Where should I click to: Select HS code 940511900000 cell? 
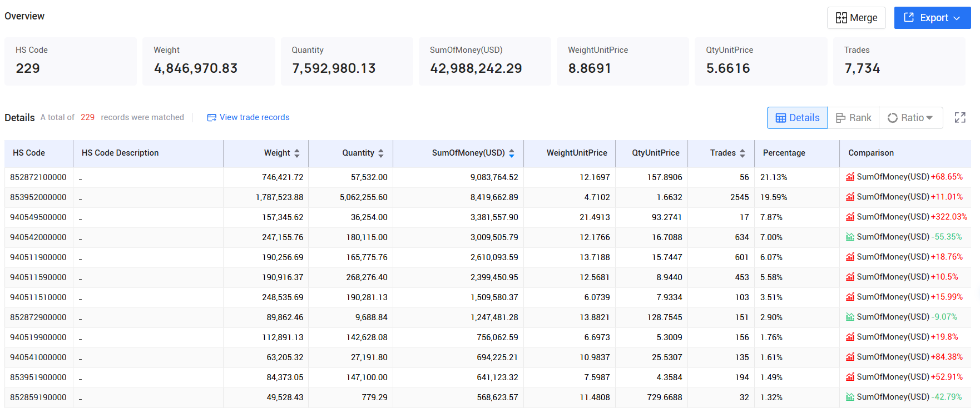[38, 257]
